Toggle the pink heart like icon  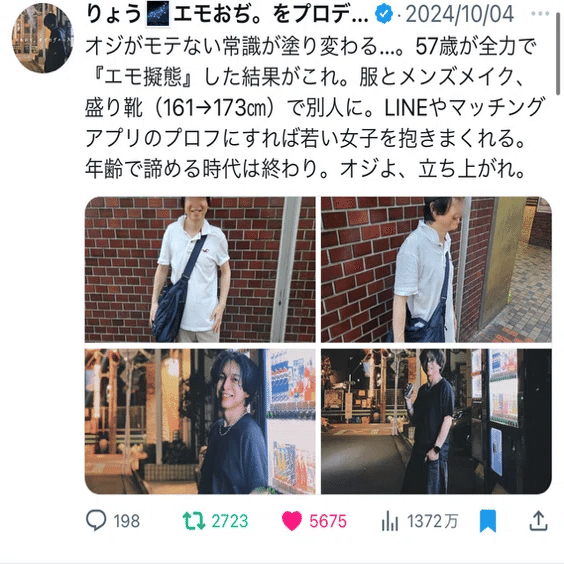[x=291, y=520]
